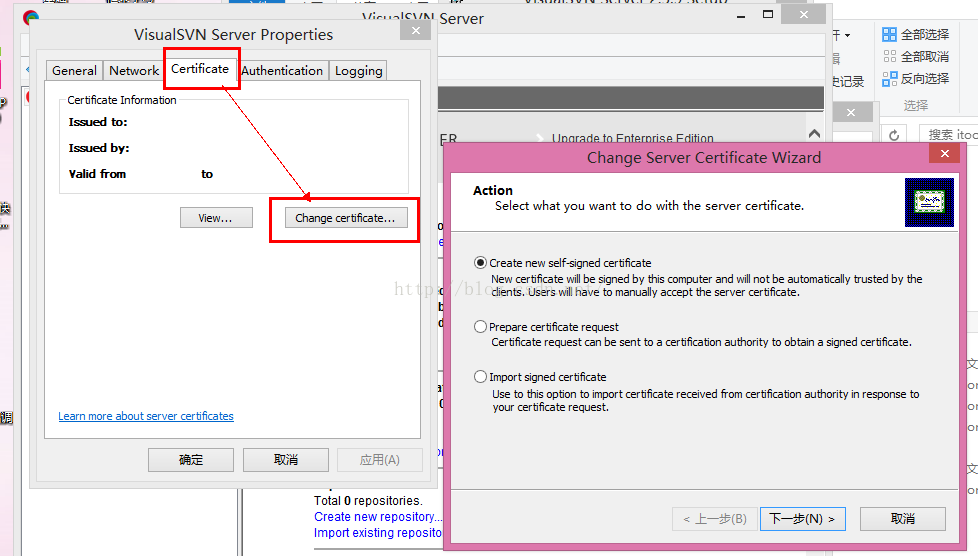Screen dimensions: 978x556
Task: Close the VisualSVN Server Properties dialog
Action: point(416,31)
